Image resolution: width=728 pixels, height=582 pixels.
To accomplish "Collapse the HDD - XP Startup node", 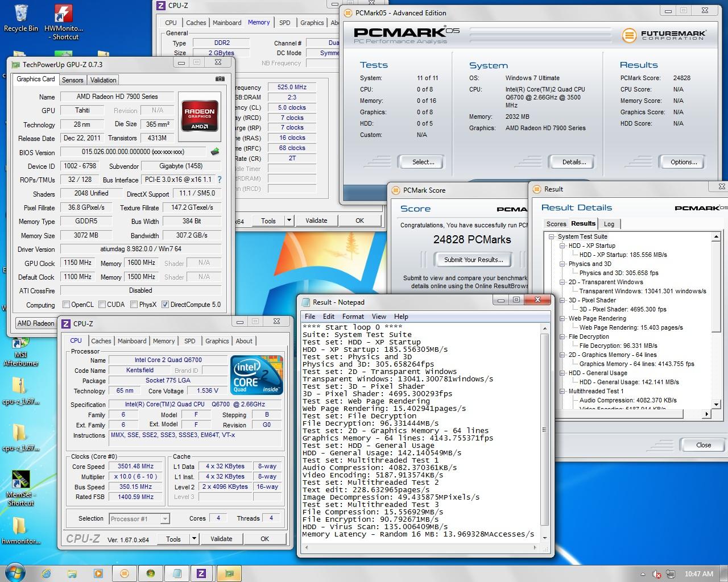I will [x=562, y=246].
